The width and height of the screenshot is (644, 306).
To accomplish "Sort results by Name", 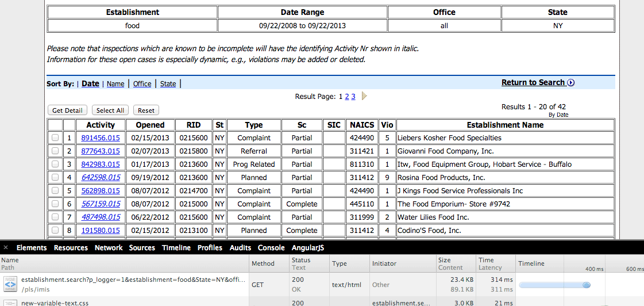I will point(115,84).
